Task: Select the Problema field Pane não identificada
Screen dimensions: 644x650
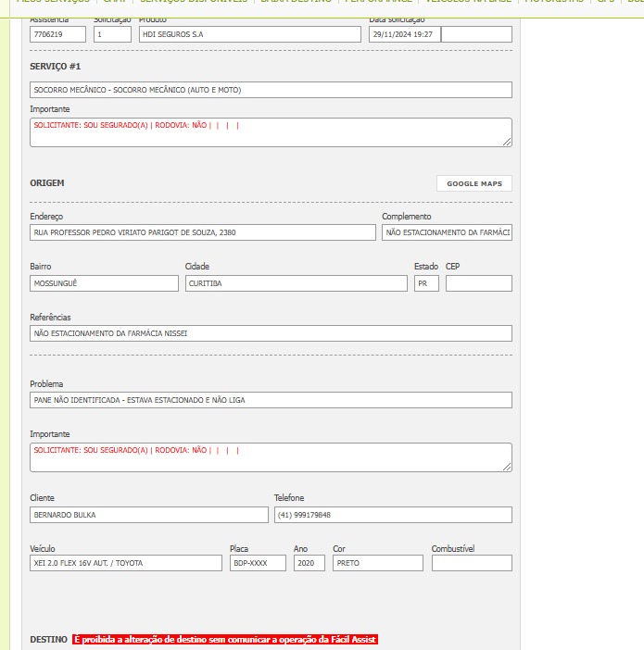Action: tap(271, 400)
